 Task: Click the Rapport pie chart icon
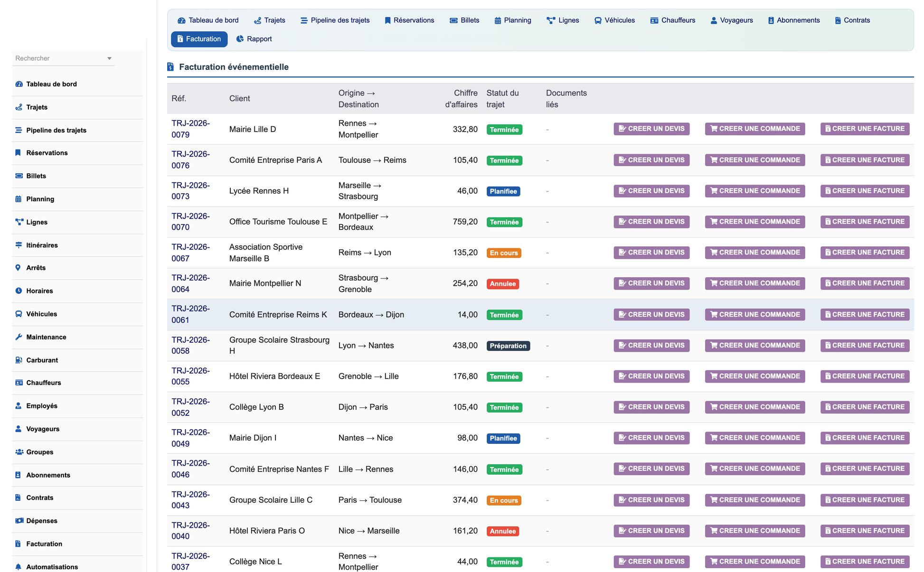click(240, 39)
